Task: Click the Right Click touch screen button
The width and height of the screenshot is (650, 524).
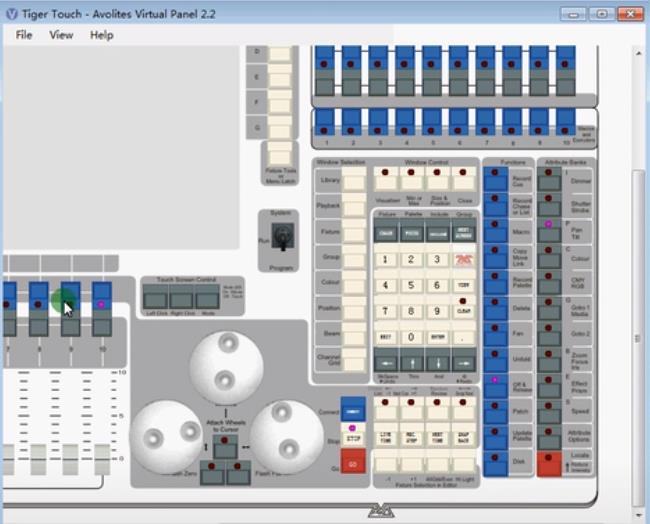Action: (182, 298)
